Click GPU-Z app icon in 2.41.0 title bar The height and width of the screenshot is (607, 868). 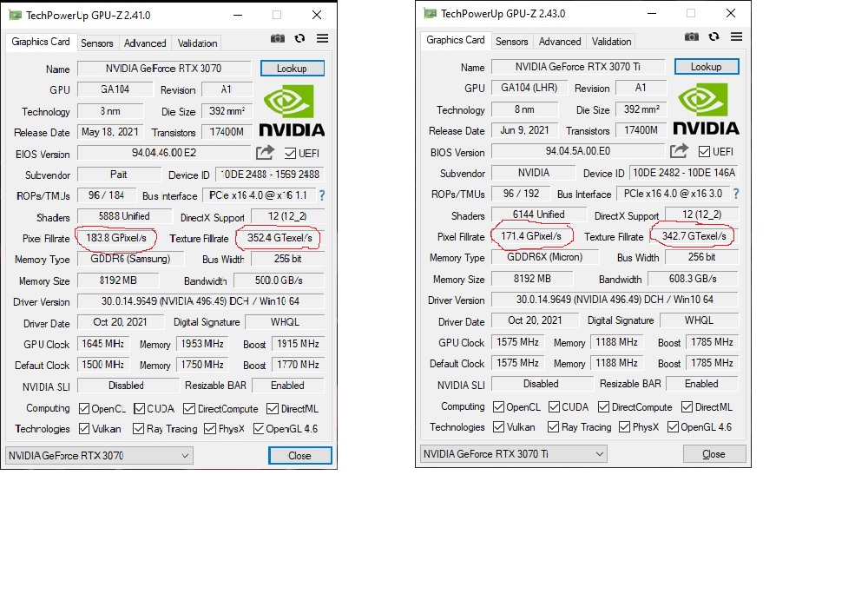click(15, 15)
